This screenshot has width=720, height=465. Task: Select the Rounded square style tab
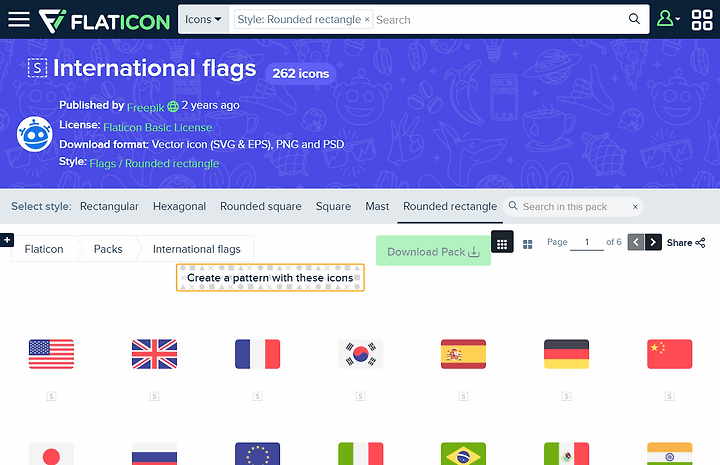[260, 207]
